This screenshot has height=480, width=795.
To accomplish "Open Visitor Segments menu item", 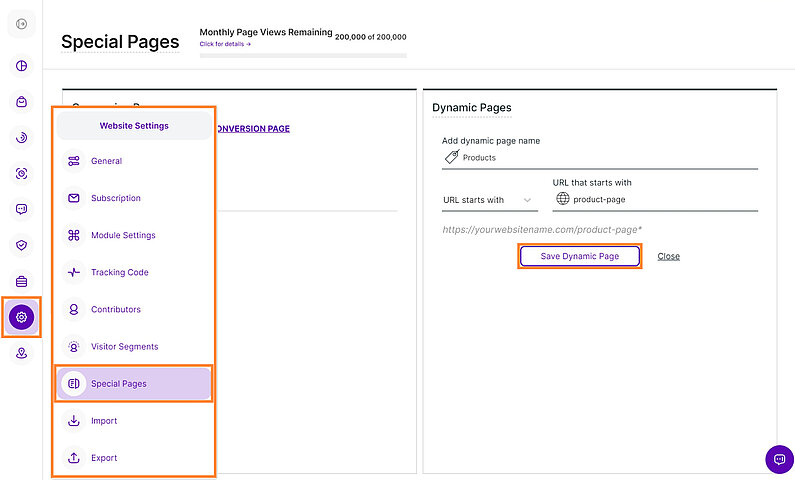I will click(124, 346).
